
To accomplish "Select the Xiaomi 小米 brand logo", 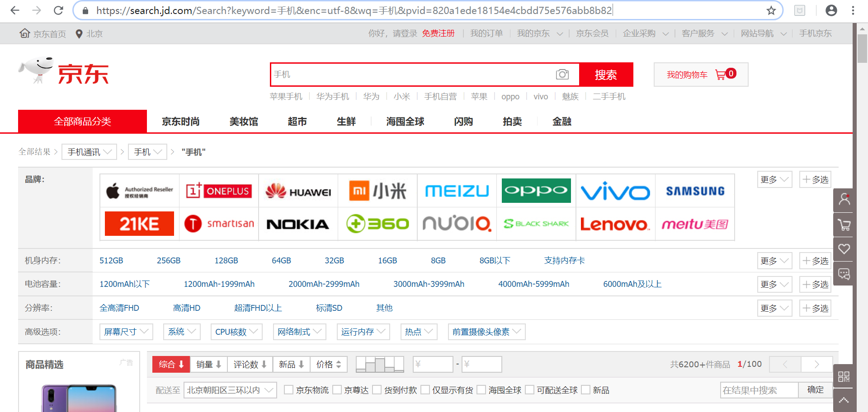I will pyautogui.click(x=377, y=191).
